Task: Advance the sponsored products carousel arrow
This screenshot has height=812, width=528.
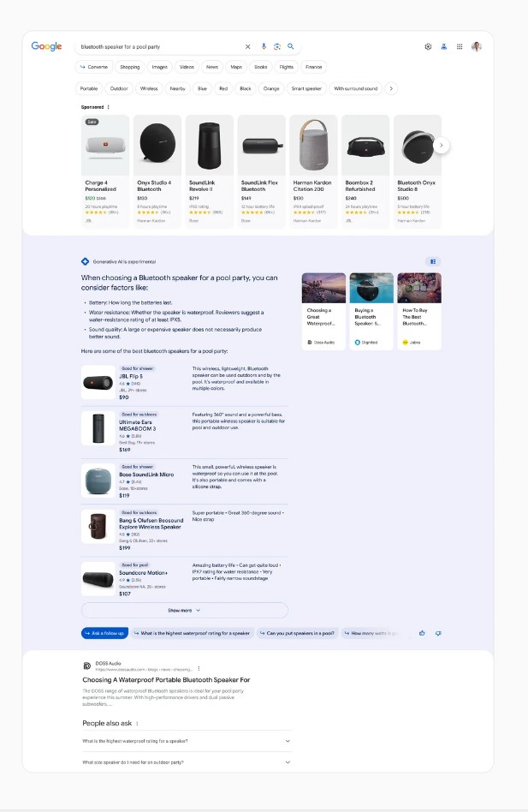Action: tap(441, 146)
